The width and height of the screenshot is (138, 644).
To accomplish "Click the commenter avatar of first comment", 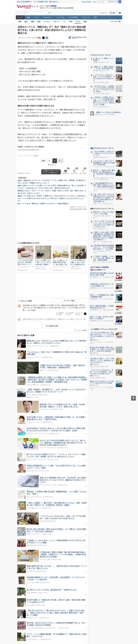I will 19,306.
